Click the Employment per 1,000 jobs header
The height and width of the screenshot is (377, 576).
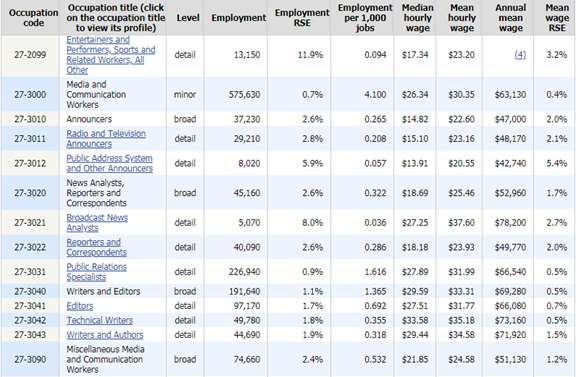[365, 18]
